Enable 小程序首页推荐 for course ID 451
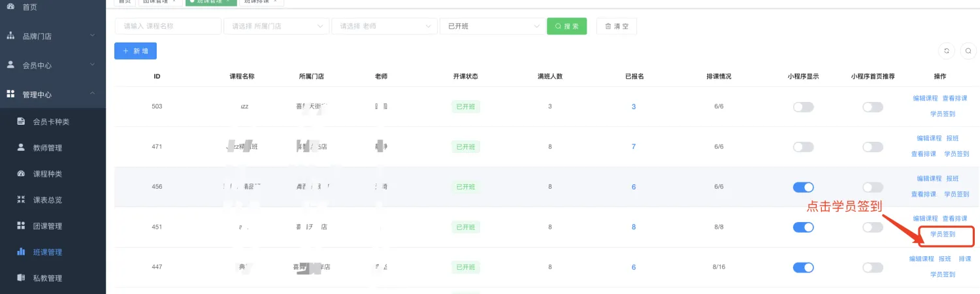Image resolution: width=980 pixels, height=294 pixels. pyautogui.click(x=872, y=227)
